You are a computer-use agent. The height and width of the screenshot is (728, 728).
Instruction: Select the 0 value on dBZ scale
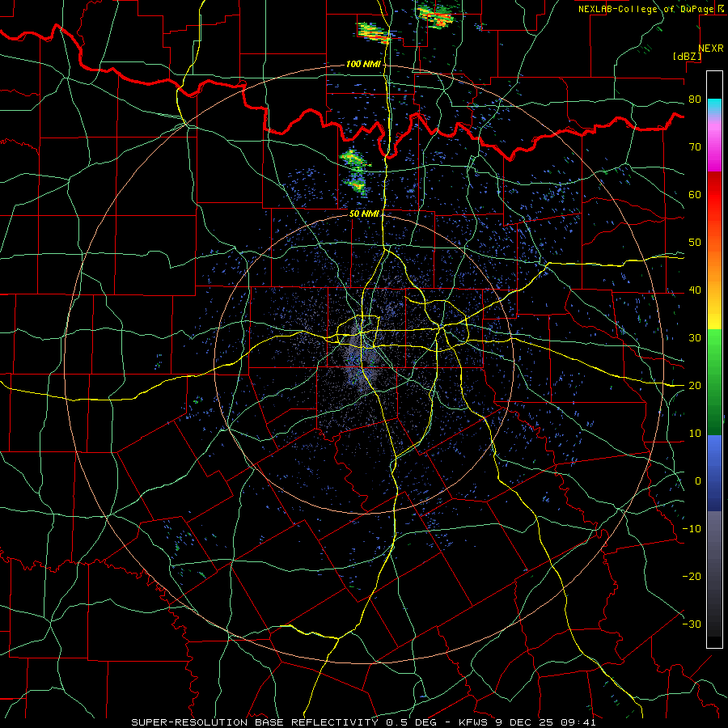coord(698,481)
